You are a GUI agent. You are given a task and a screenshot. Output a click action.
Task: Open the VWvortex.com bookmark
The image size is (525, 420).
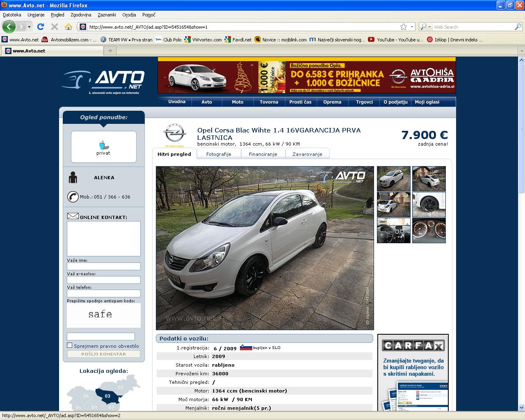(x=203, y=40)
